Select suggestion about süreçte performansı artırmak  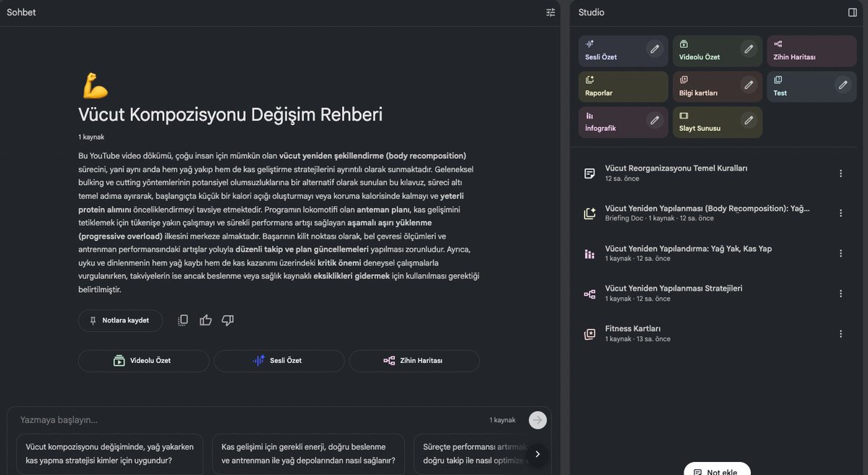point(473,453)
